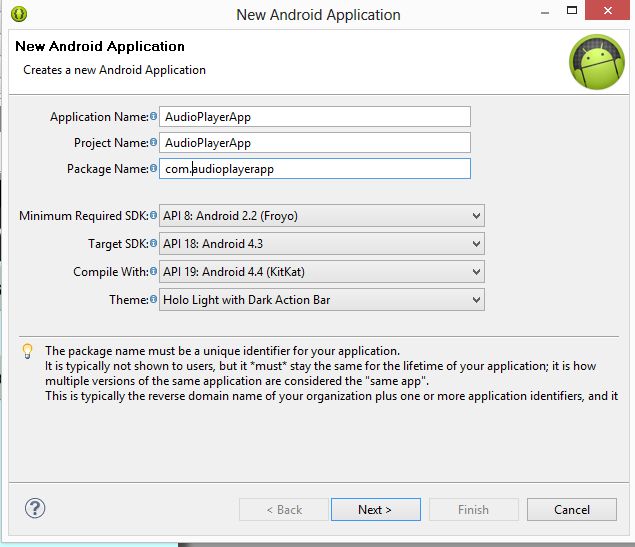Expand the Target SDK dropdown

(x=321, y=244)
